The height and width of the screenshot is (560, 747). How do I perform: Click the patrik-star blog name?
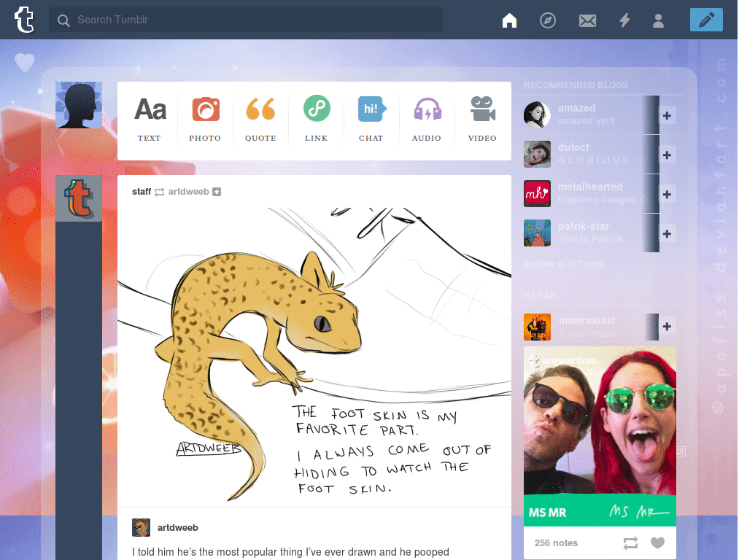tap(584, 226)
